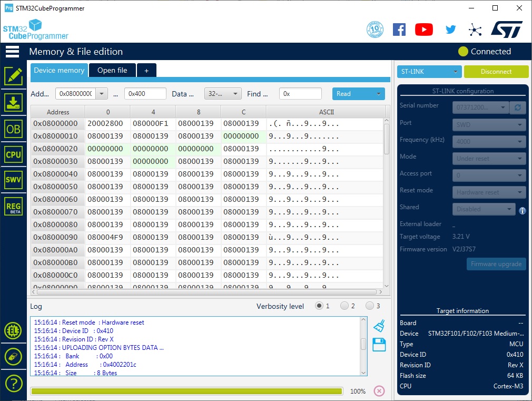
Task: Cancel operation with the X progress icon
Action: pyautogui.click(x=379, y=391)
